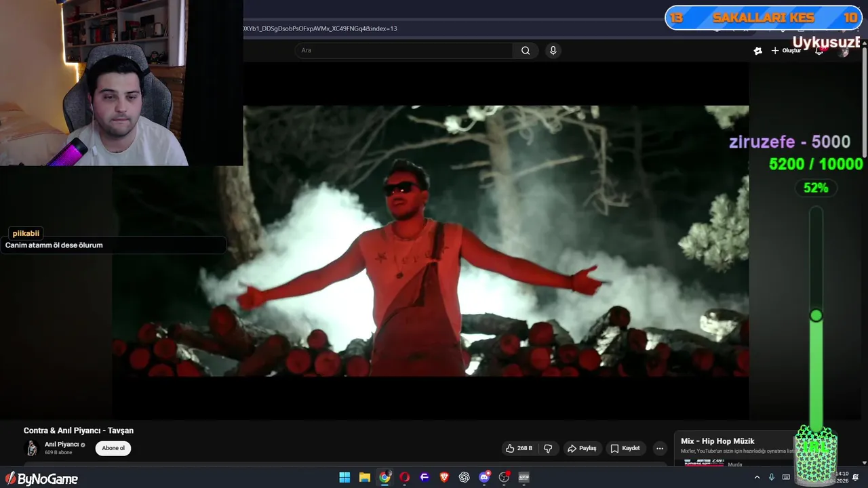This screenshot has height=488, width=868.
Task: Click the Murda playlist entry thumbnail
Action: [705, 463]
